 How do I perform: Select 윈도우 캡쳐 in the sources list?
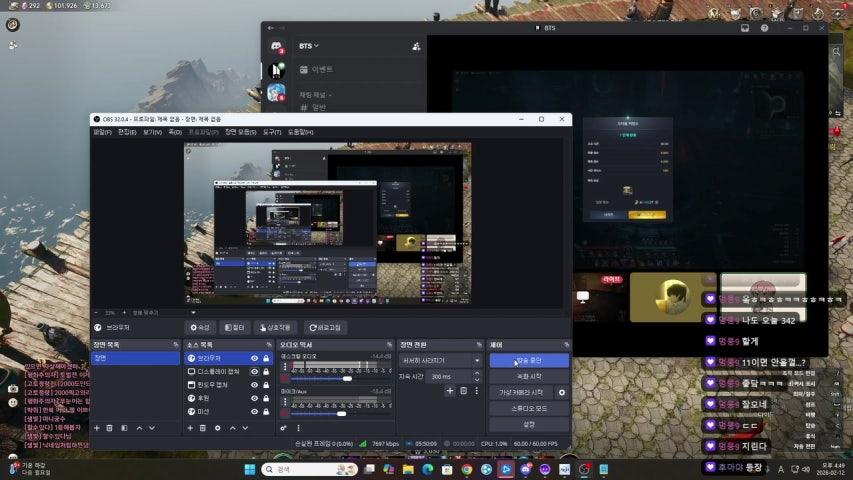(228, 385)
